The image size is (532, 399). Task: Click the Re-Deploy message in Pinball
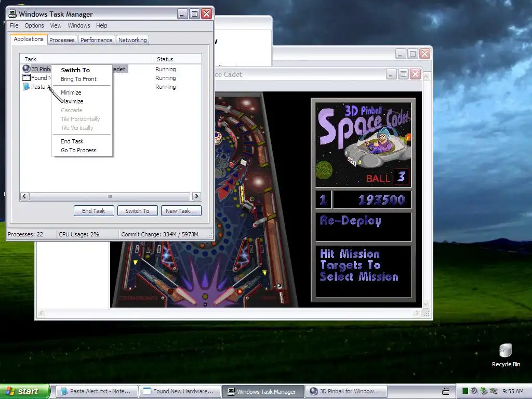pyautogui.click(x=351, y=221)
